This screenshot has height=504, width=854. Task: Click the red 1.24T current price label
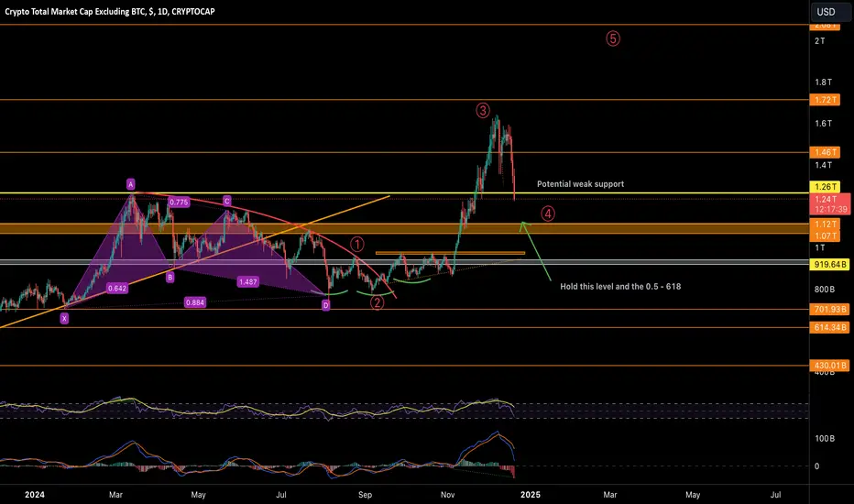[x=830, y=200]
